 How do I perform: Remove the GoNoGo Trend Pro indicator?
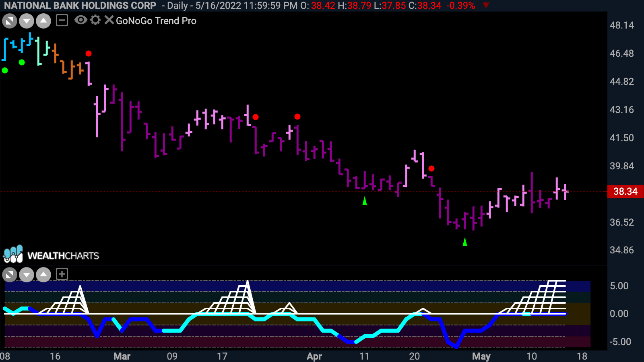click(109, 20)
